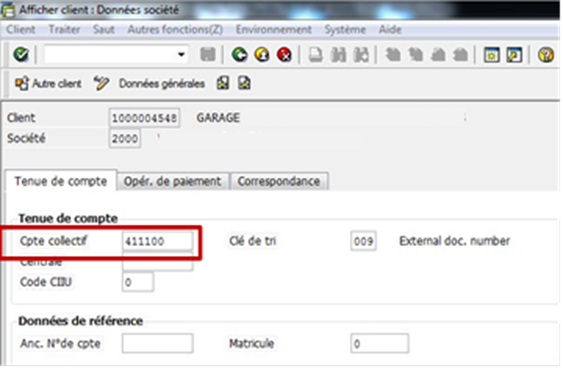563x369 pixels.
Task: Click the yellow Help question mark icon
Action: 546,55
